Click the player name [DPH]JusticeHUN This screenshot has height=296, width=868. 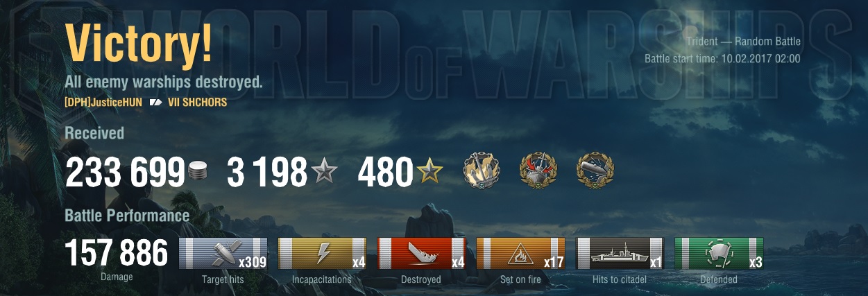pyautogui.click(x=104, y=103)
